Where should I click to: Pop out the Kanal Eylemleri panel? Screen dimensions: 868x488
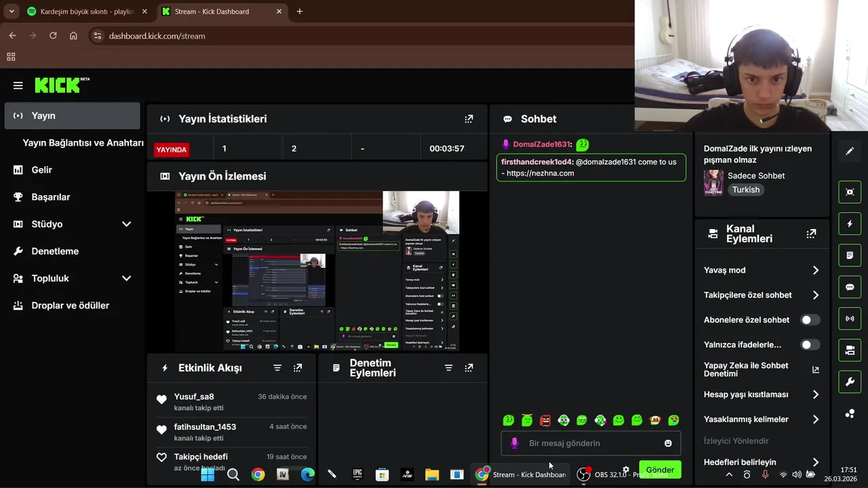[811, 234]
